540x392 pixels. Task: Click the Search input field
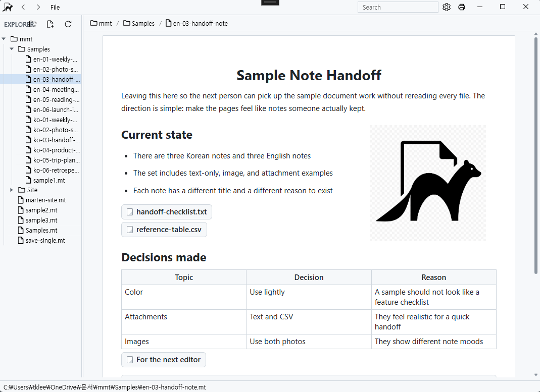coord(398,7)
